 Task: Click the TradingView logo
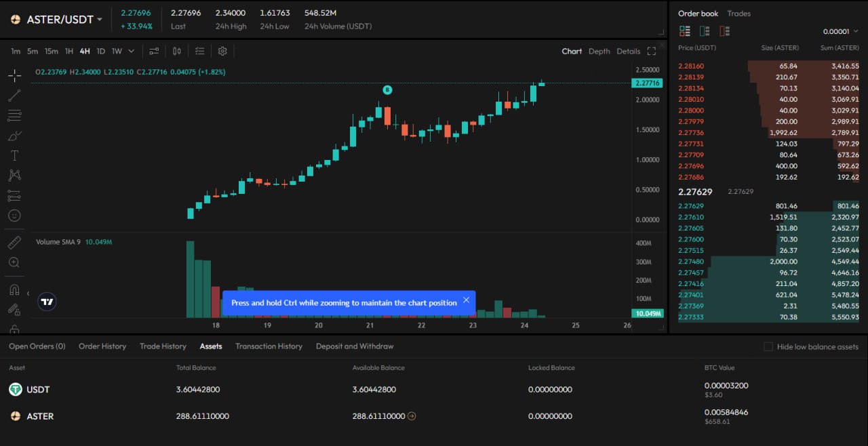coord(47,302)
